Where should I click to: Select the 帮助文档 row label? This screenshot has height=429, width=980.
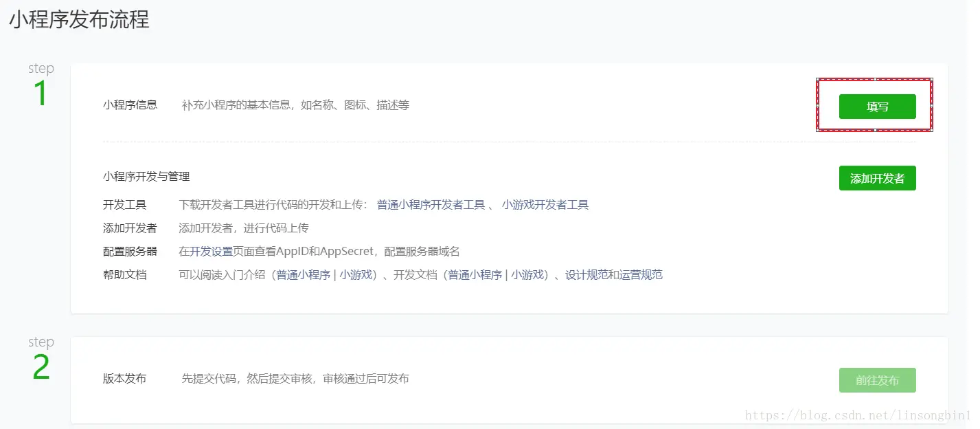coord(124,274)
